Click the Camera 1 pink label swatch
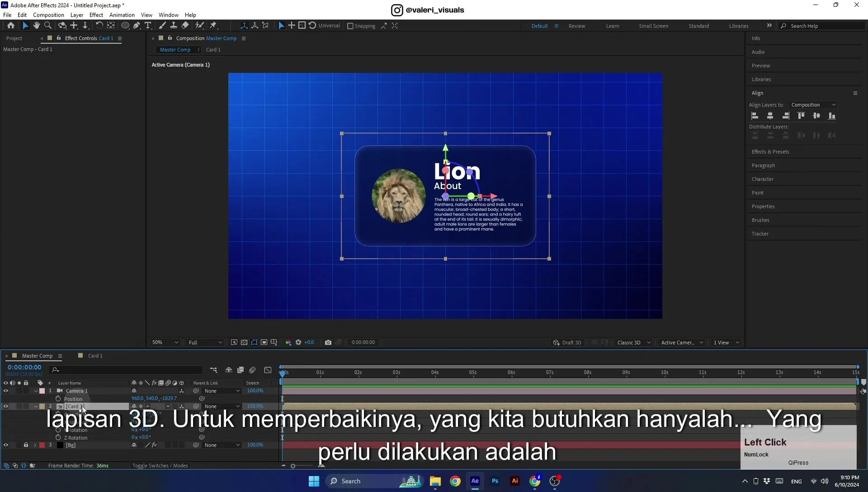The image size is (868, 492). click(42, 391)
